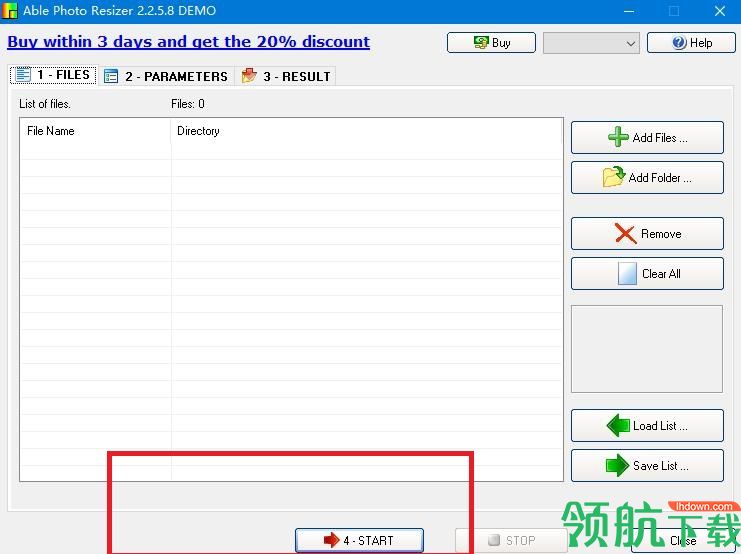The height and width of the screenshot is (554, 741).
Task: Open the 20% discount offer link
Action: [188, 42]
